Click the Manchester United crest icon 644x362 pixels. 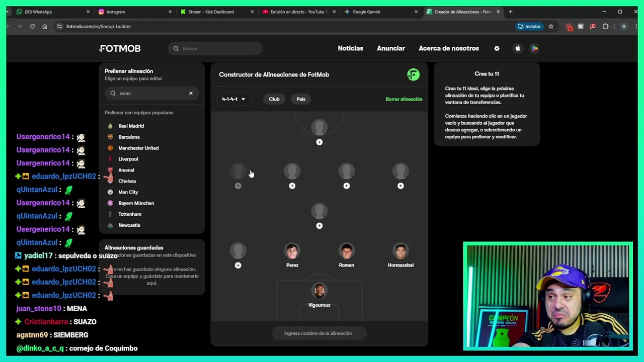pos(110,148)
